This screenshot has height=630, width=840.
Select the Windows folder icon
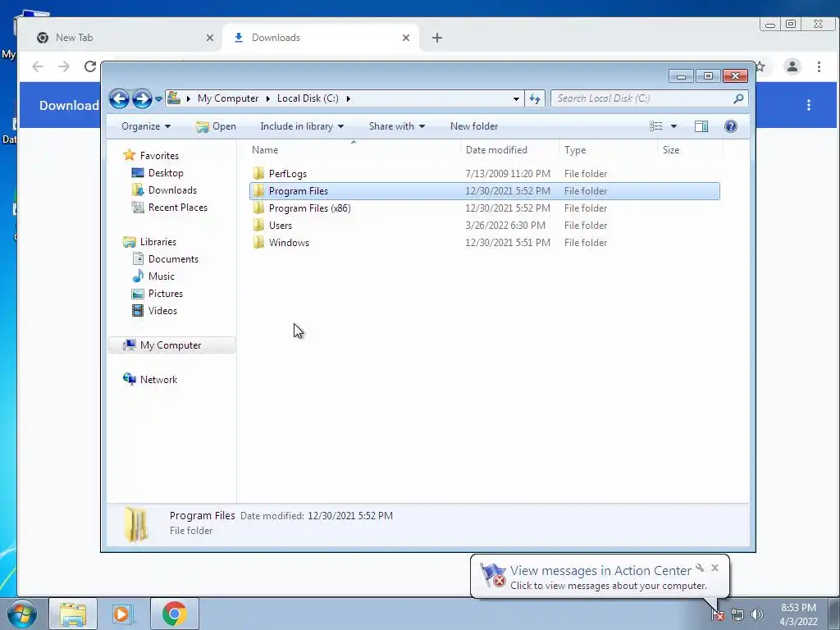258,242
